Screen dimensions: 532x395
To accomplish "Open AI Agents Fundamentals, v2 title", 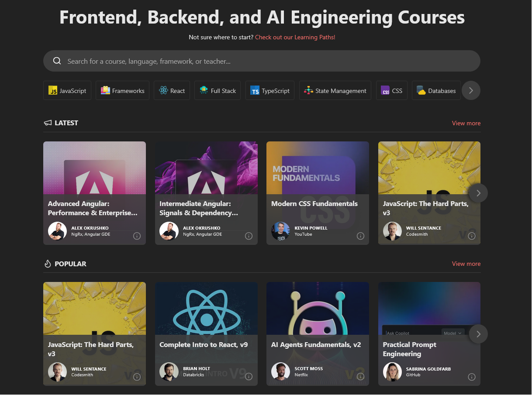I will 316,345.
